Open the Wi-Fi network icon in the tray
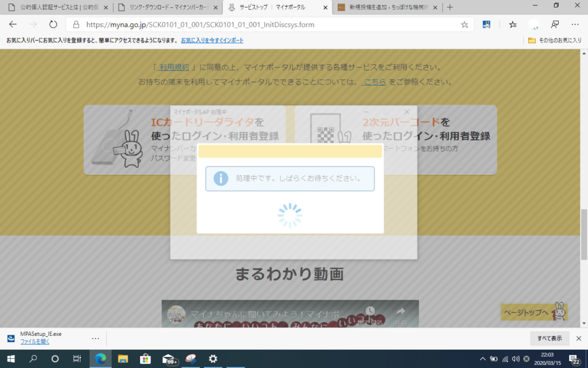The image size is (588, 368). coord(505,359)
